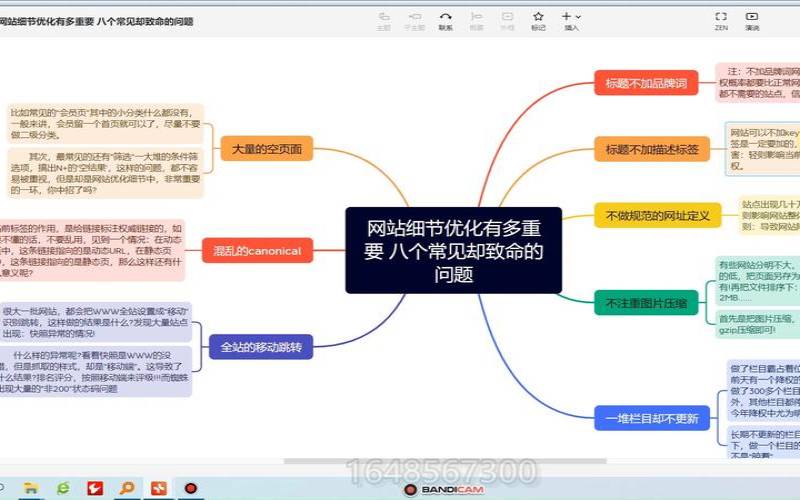Click the blue note starting 长期不更新的栏目

763,443
